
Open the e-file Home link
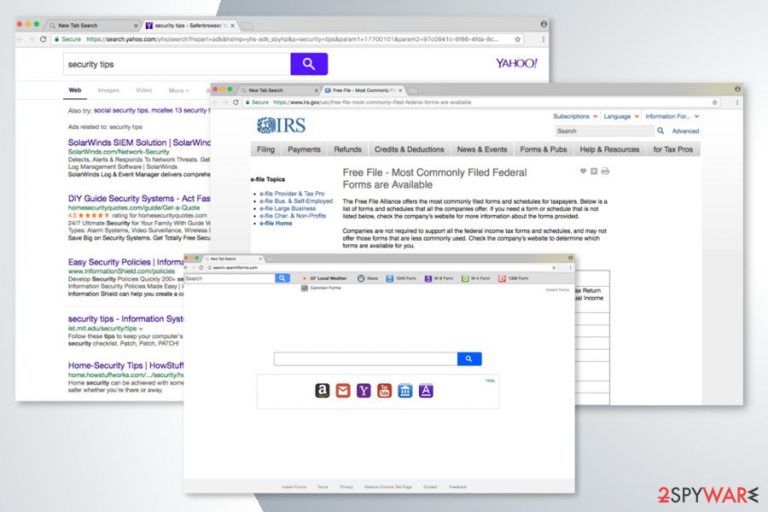coord(276,223)
